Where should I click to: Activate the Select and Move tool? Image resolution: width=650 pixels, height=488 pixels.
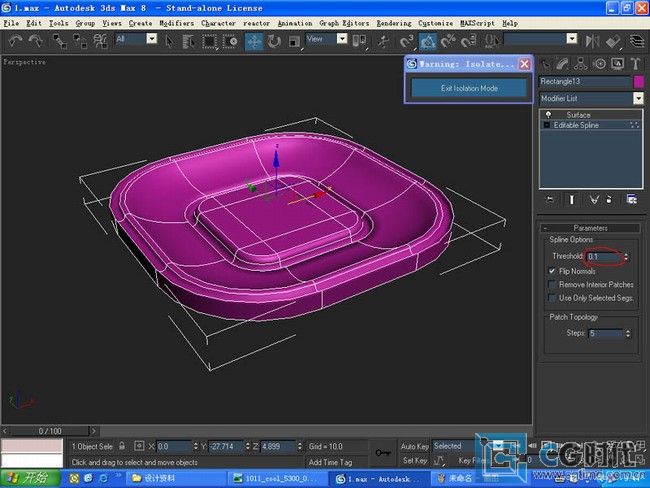click(x=254, y=41)
